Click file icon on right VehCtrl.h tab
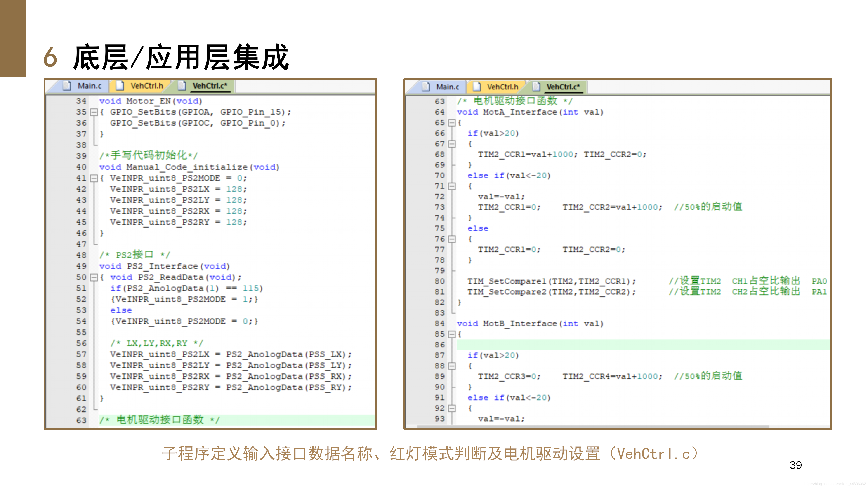 coord(477,87)
